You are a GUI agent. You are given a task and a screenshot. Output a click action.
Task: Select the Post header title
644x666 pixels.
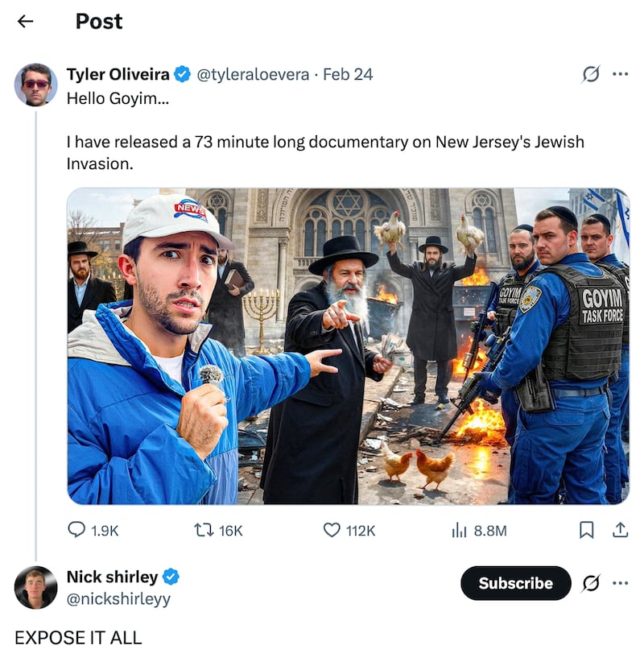[x=98, y=21]
